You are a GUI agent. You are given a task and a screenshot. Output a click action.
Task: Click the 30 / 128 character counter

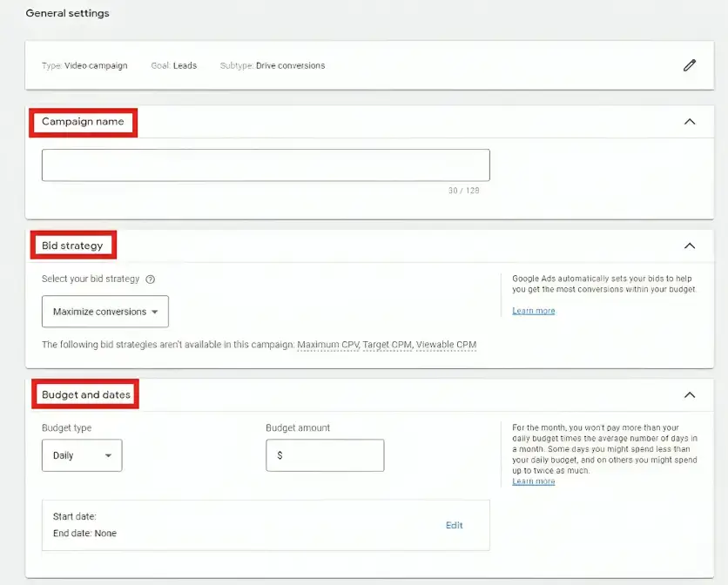(x=464, y=191)
